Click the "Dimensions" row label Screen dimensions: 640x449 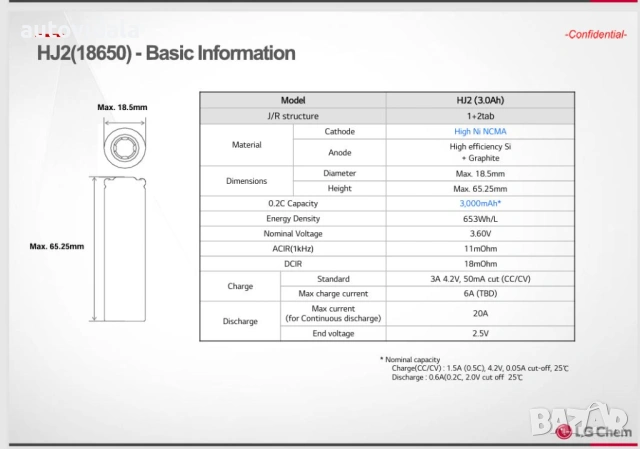[247, 181]
